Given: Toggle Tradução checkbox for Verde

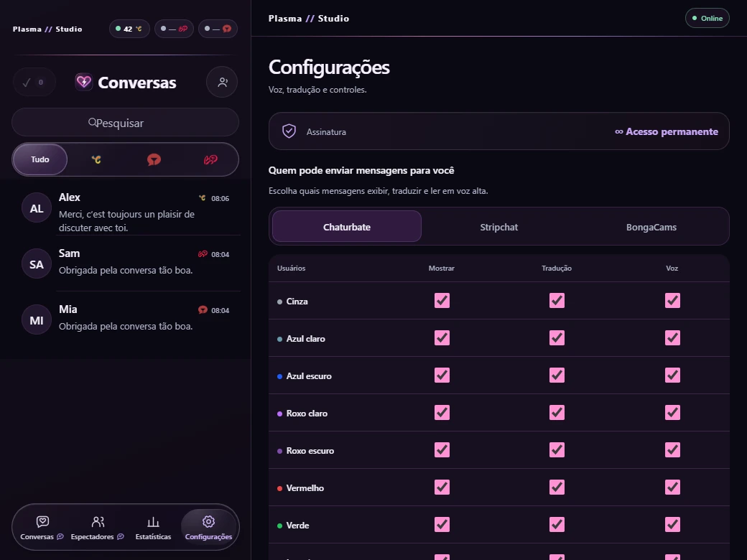Looking at the screenshot, I should click(557, 524).
